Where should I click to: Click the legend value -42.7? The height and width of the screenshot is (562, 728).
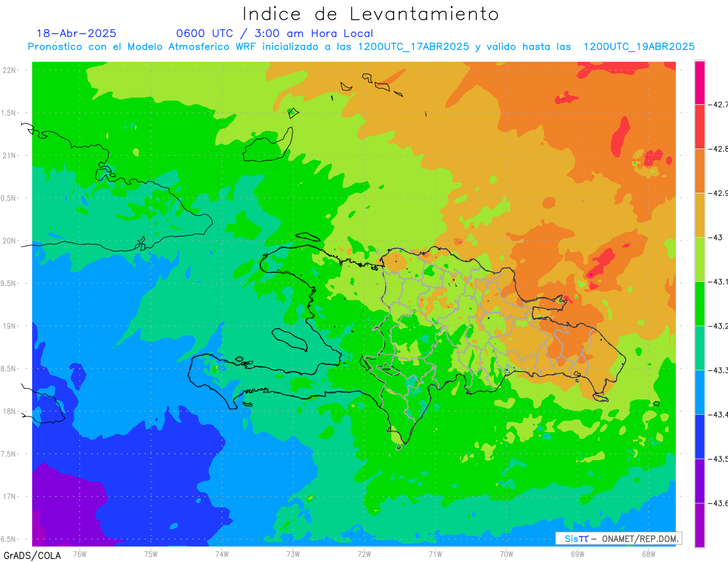(718, 104)
